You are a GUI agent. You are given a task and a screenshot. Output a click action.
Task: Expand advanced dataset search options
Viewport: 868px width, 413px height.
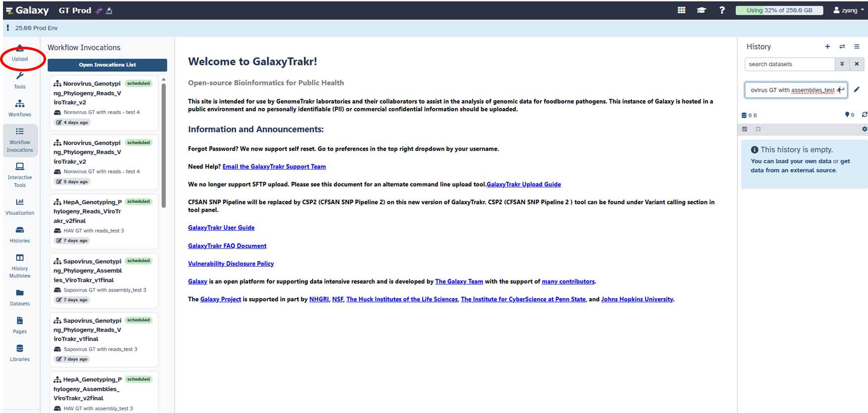pyautogui.click(x=842, y=64)
